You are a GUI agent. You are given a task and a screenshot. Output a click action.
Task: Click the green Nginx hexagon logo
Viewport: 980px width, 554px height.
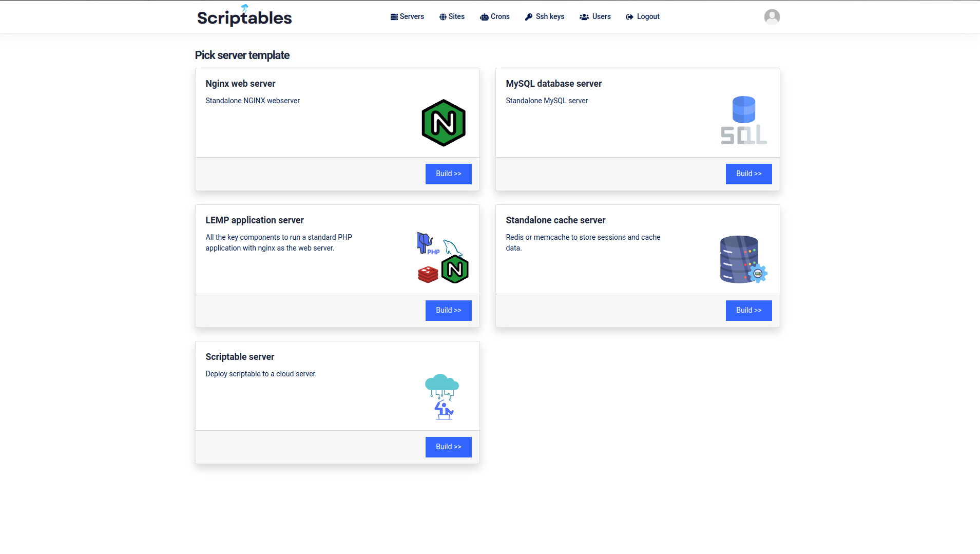(443, 122)
